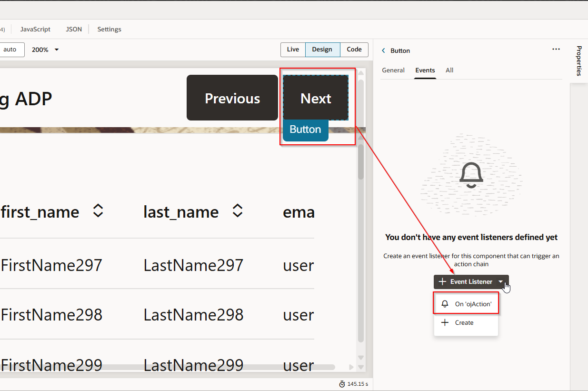Viewport: 588px width, 391px height.
Task: Select the On 'ojAction' bell option
Action: 466,304
